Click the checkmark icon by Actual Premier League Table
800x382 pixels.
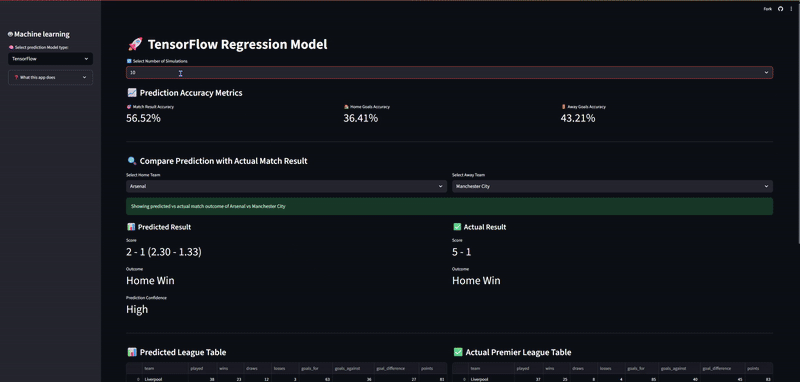pyautogui.click(x=458, y=352)
